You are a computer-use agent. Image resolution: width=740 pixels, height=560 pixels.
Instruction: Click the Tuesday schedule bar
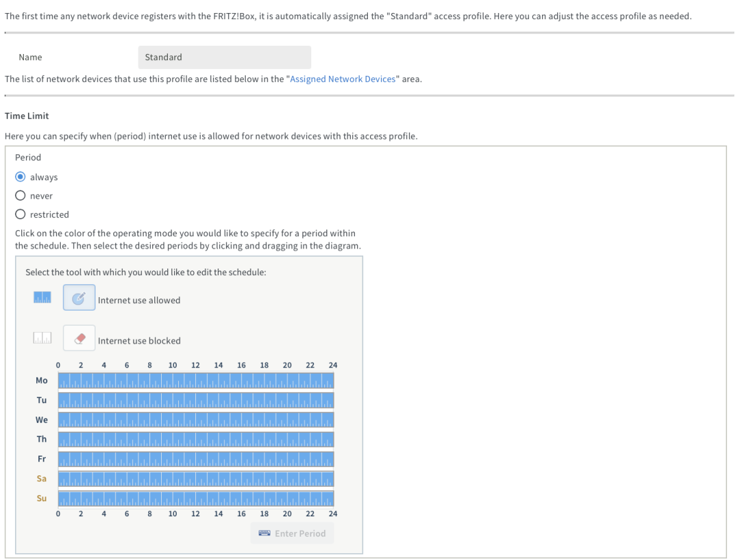pos(196,400)
